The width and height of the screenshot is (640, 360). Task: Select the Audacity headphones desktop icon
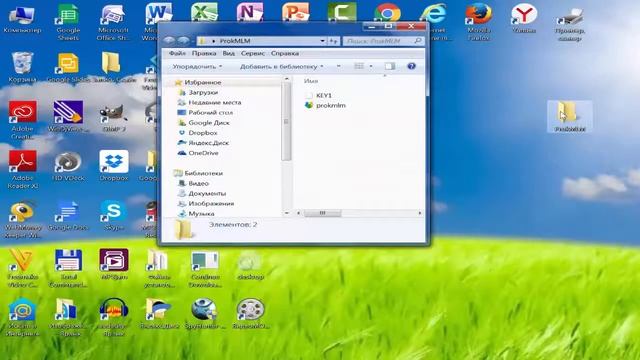coord(113,317)
